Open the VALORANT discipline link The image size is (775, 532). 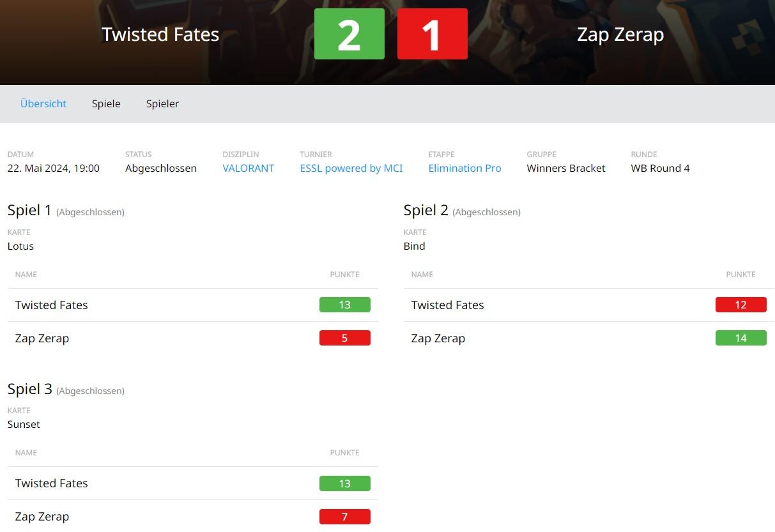tap(249, 168)
